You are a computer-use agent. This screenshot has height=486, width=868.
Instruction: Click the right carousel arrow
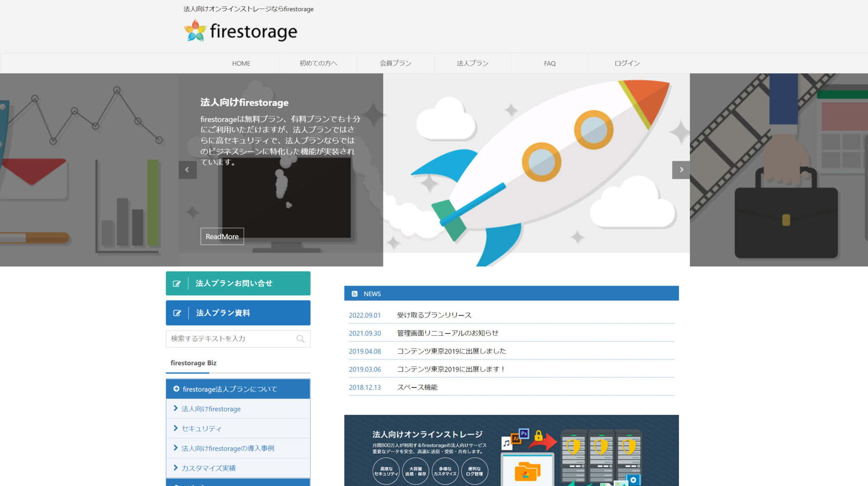click(x=681, y=170)
